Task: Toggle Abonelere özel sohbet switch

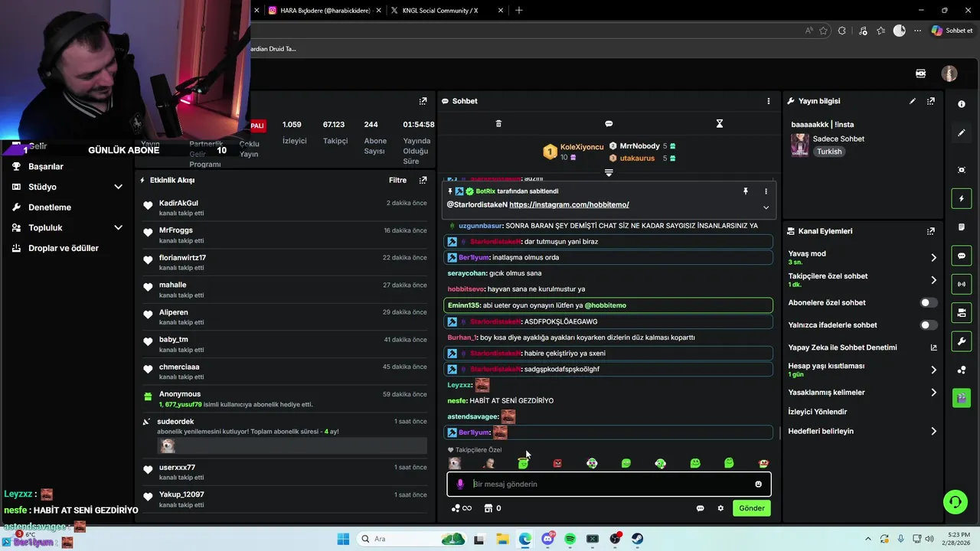Action: (x=928, y=303)
